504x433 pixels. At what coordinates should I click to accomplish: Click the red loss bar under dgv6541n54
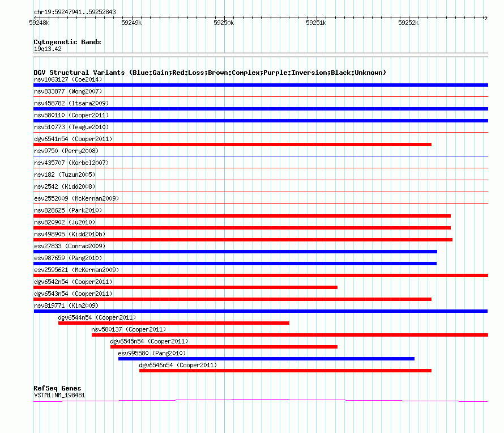[x=232, y=145]
